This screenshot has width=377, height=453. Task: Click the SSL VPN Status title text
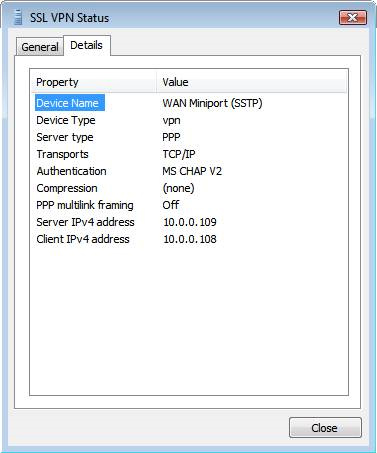click(69, 18)
